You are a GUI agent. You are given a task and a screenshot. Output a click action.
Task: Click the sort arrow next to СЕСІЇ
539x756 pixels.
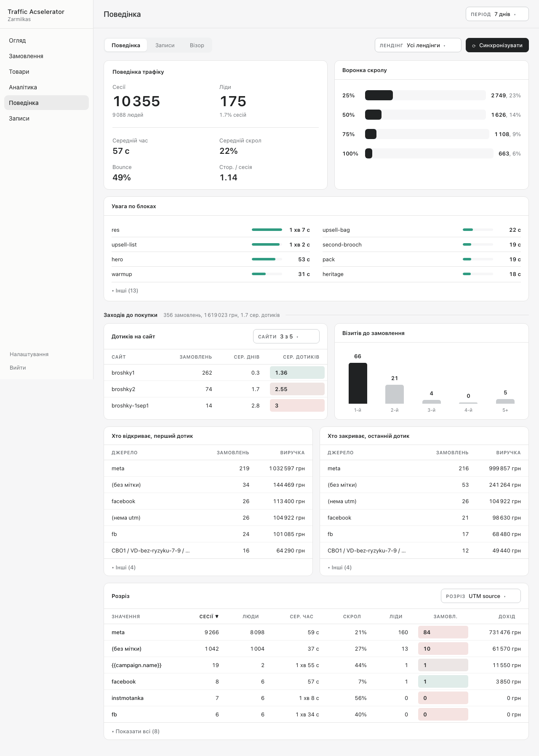(x=217, y=617)
